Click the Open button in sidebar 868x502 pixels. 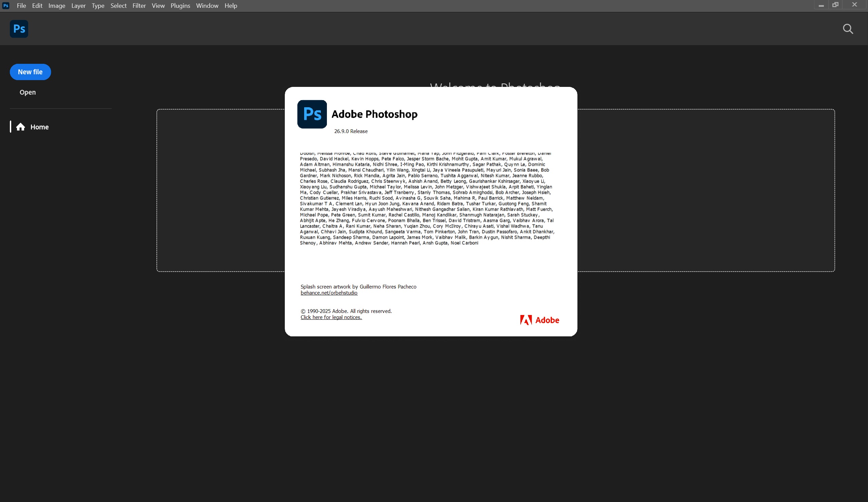[27, 92]
